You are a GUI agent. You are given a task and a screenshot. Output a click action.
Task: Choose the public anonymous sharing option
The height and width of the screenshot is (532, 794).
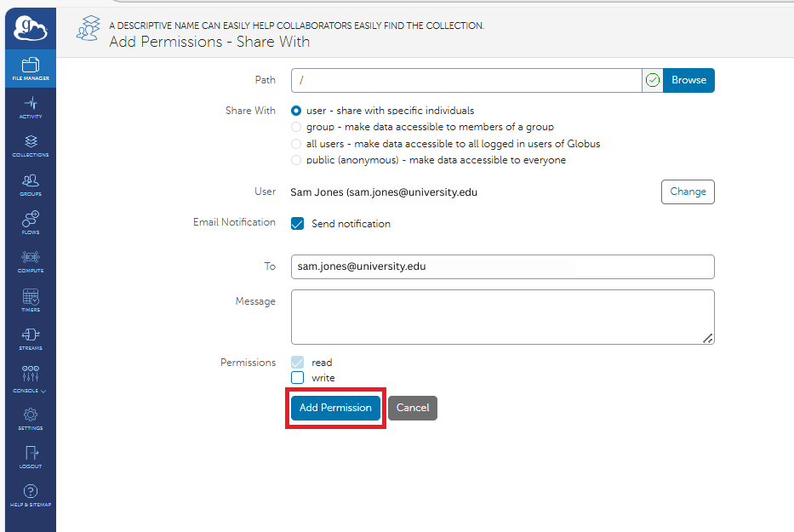point(296,160)
